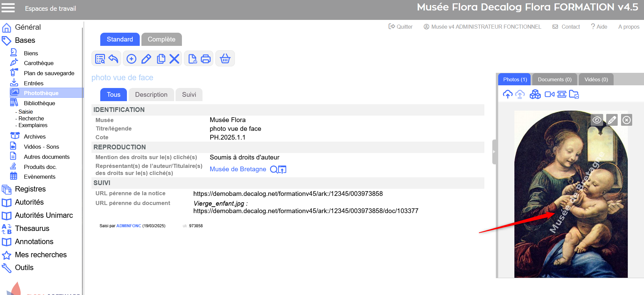Upload a photo with cloud upload icon

(x=507, y=94)
